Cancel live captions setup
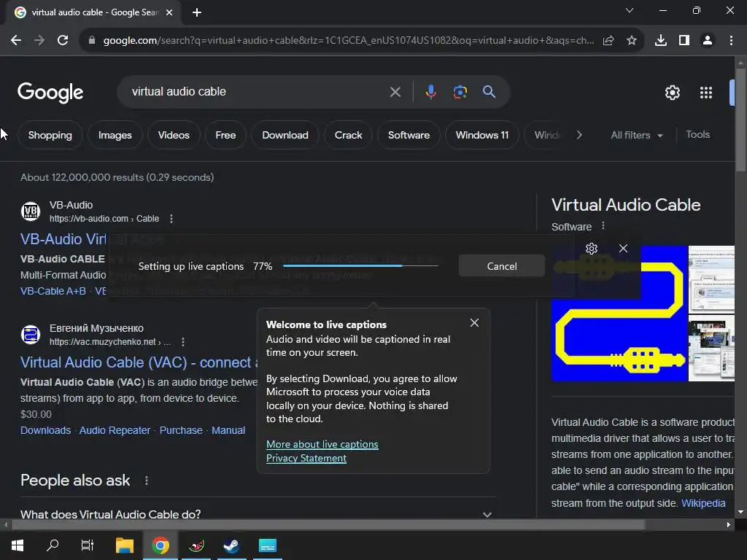This screenshot has height=560, width=747. tap(502, 266)
